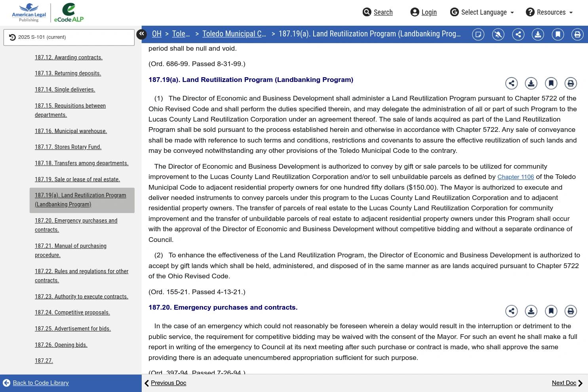The height and width of the screenshot is (392, 588).
Task: Bookmark section 187.20 Emergency purchases
Action: (x=551, y=311)
